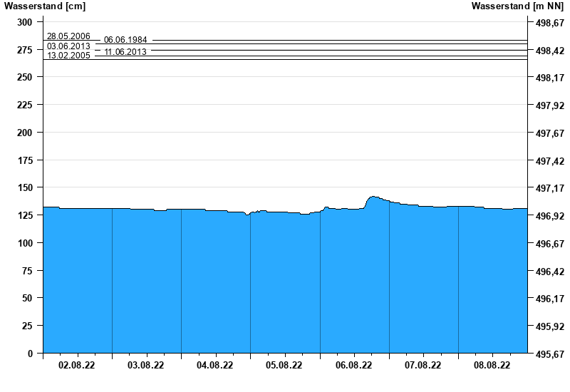Select the 03.08.22 date on x-axis
Image resolution: width=570 pixels, height=392 pixels.
tap(146, 366)
